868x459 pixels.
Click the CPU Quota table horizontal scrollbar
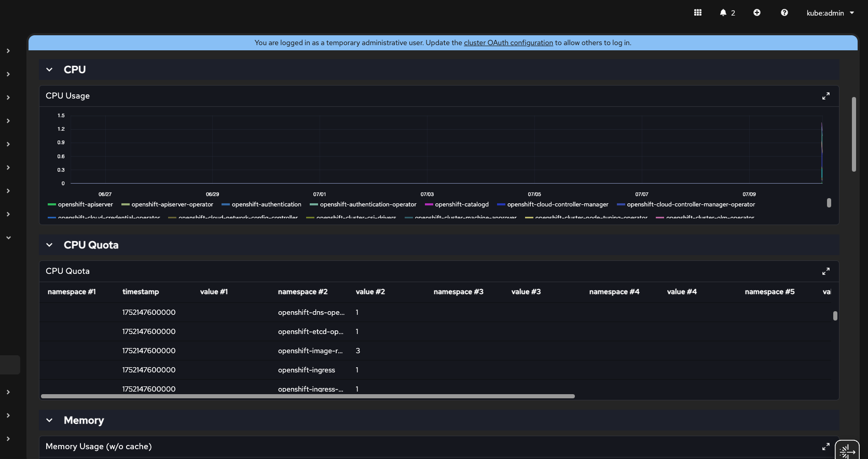pyautogui.click(x=308, y=396)
